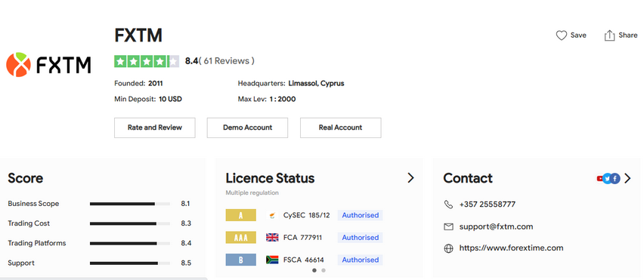Click the yellow AAA rating badge
The image size is (644, 280).
click(240, 238)
